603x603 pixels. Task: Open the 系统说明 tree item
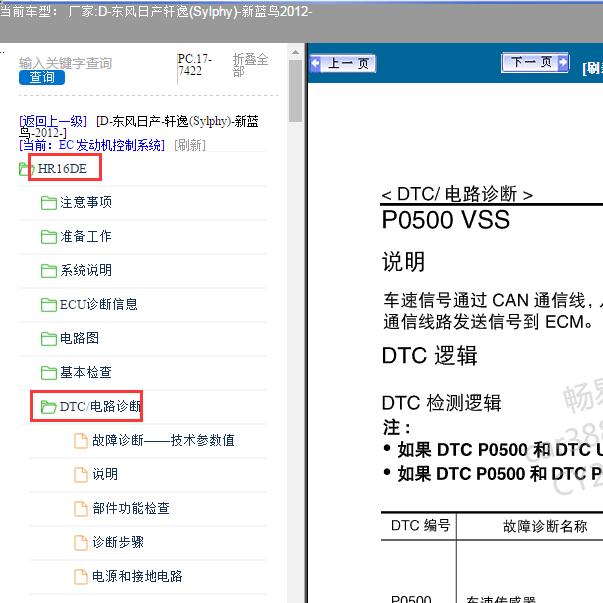pos(86,270)
